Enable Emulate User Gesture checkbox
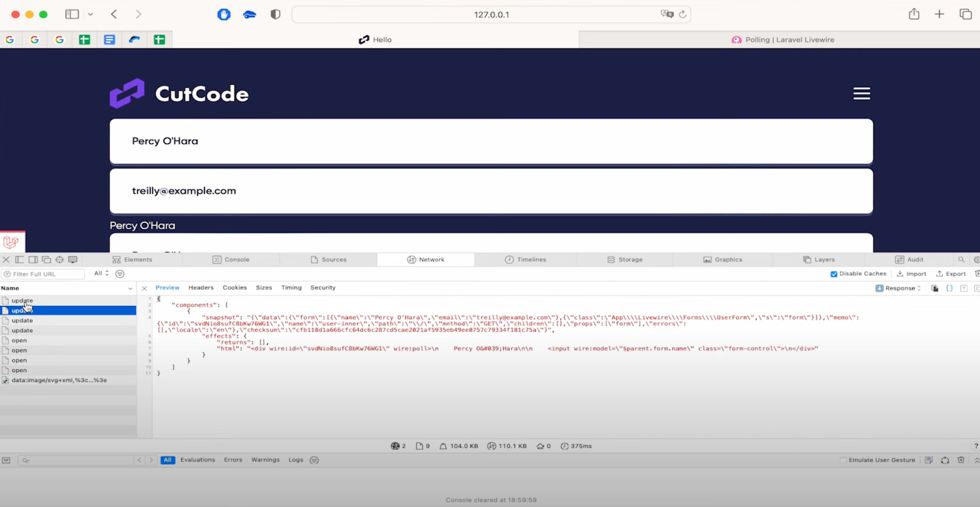The height and width of the screenshot is (507, 980). tap(843, 460)
